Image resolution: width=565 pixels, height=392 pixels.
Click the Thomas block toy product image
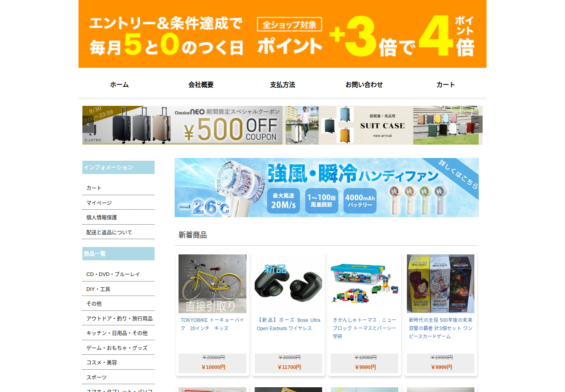(365, 284)
